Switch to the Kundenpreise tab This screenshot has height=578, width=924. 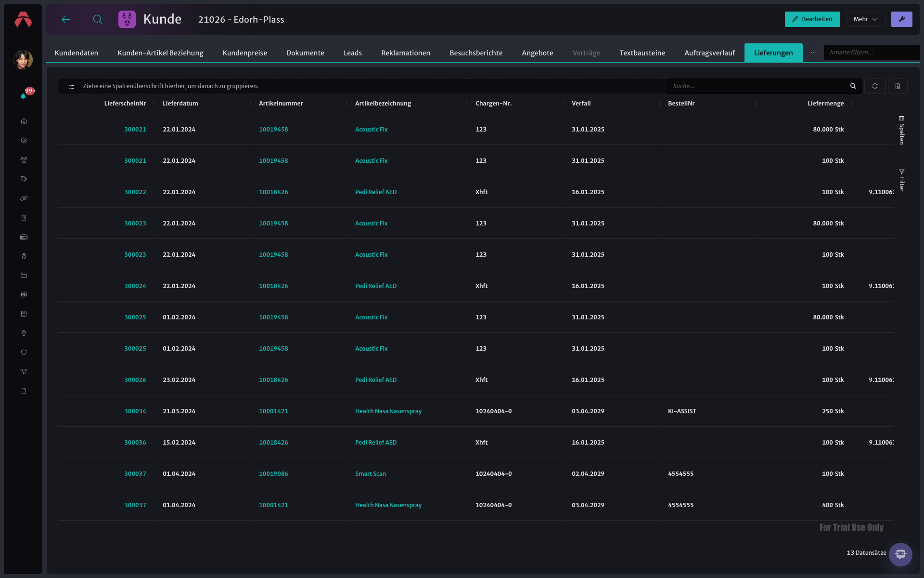(244, 53)
